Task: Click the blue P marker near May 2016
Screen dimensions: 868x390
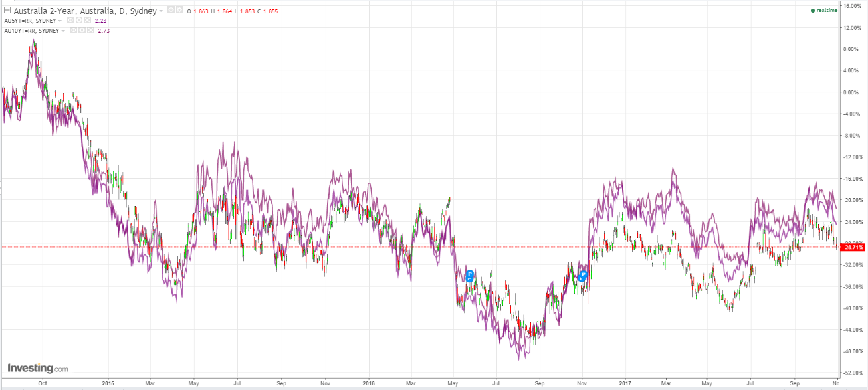Action: (x=470, y=276)
